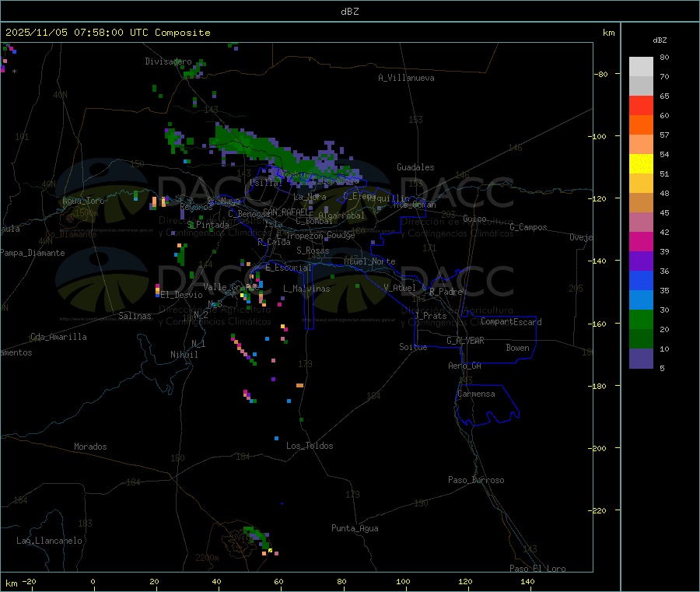Click the 100 km x-axis tick label

point(403,581)
